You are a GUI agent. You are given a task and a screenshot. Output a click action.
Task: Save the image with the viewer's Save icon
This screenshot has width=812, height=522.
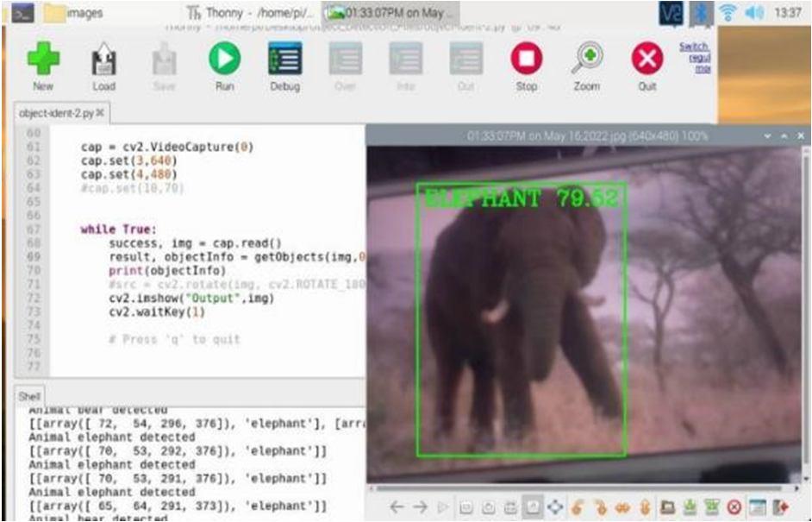[x=690, y=506]
